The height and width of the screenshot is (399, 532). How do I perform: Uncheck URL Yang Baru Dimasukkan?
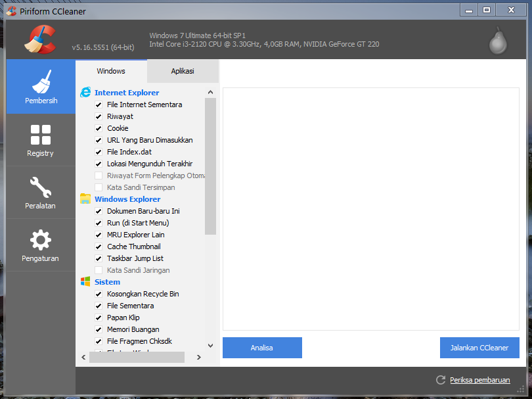click(x=99, y=140)
